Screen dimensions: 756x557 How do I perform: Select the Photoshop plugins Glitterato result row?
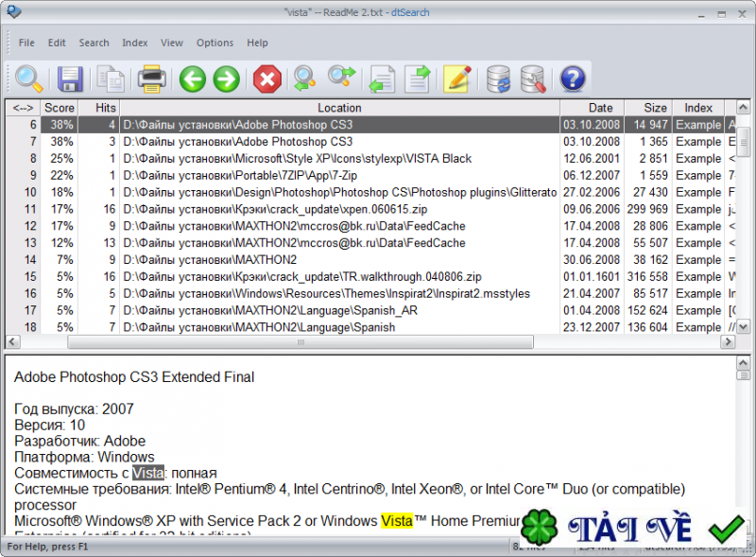(370, 192)
